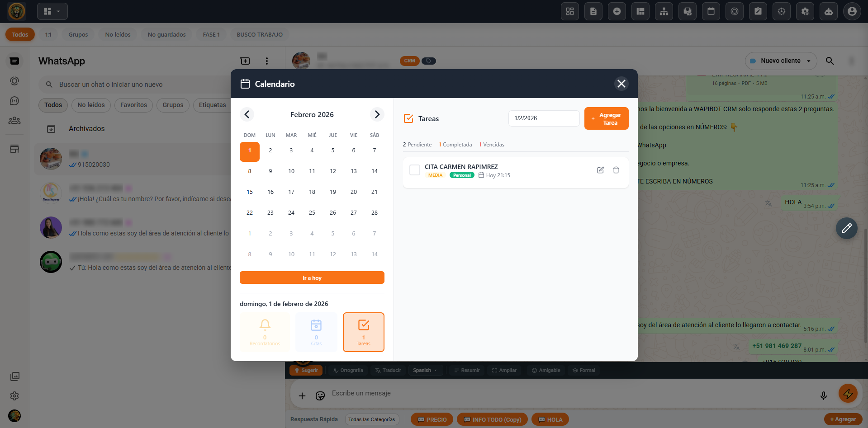Viewport: 868px width, 428px height.
Task: Search within the conversation
Action: tap(830, 61)
